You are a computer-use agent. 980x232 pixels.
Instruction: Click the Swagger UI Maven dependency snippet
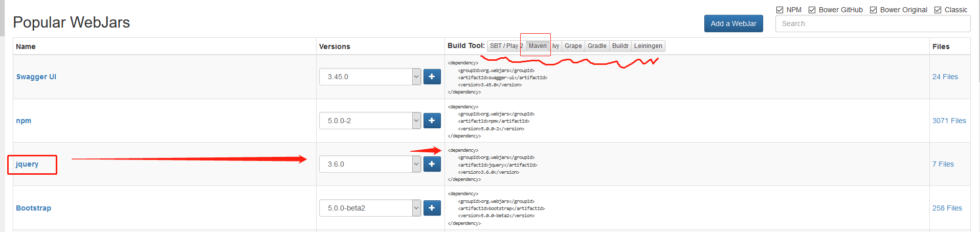tap(498, 78)
